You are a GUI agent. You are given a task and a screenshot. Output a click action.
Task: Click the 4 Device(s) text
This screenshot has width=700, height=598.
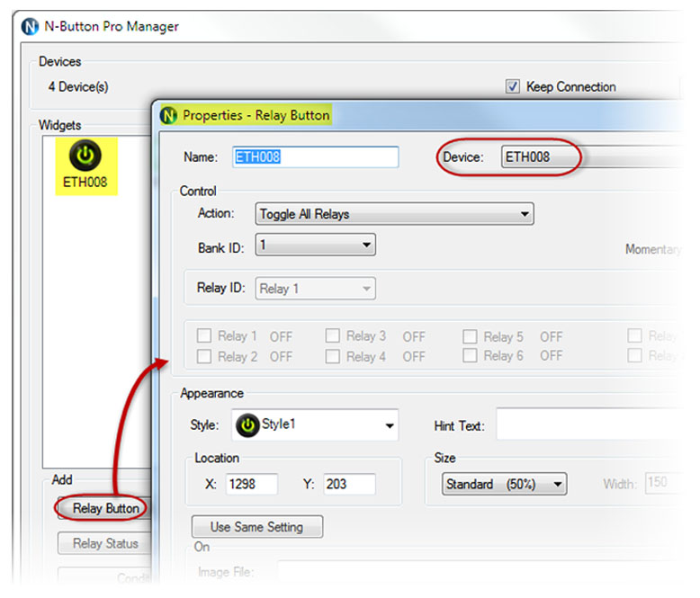pyautogui.click(x=78, y=86)
